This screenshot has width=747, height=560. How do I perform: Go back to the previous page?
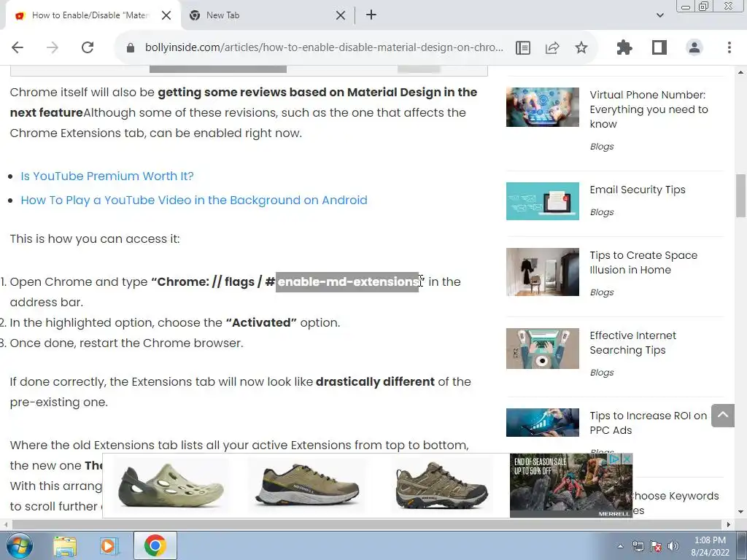click(18, 47)
